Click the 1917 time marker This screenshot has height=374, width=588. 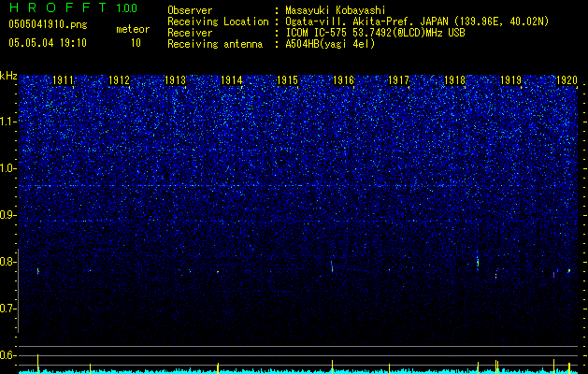point(398,80)
